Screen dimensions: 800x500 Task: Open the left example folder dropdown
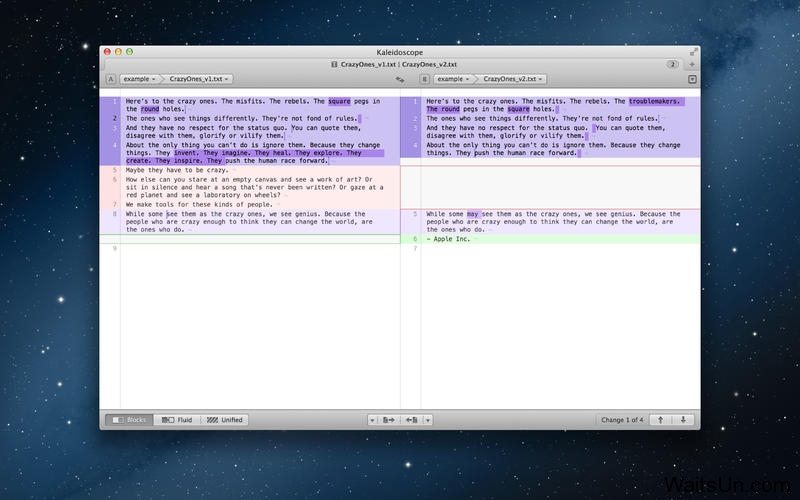140,78
